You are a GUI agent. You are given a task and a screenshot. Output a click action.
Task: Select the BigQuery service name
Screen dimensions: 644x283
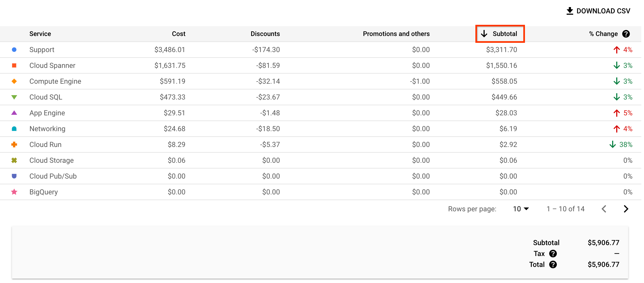pos(44,192)
